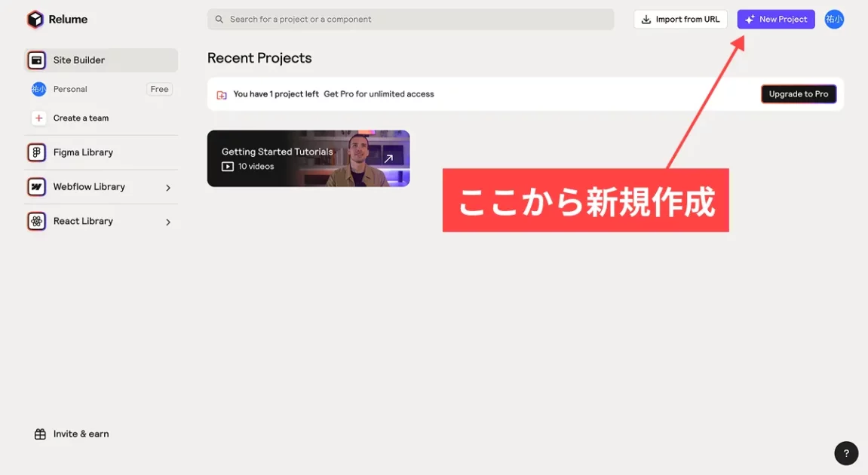Open the help question mark button
Viewport: 868px width, 475px height.
(846, 453)
